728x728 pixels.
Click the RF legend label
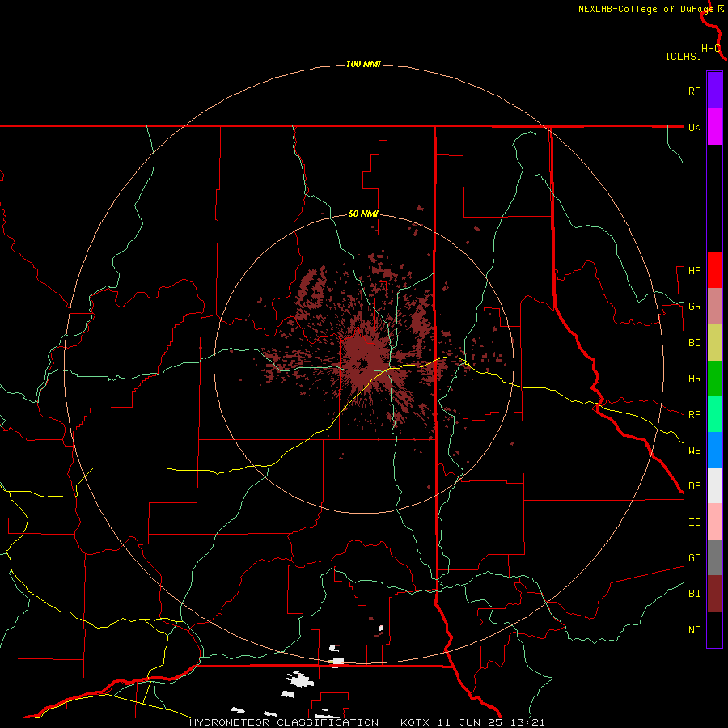click(694, 91)
